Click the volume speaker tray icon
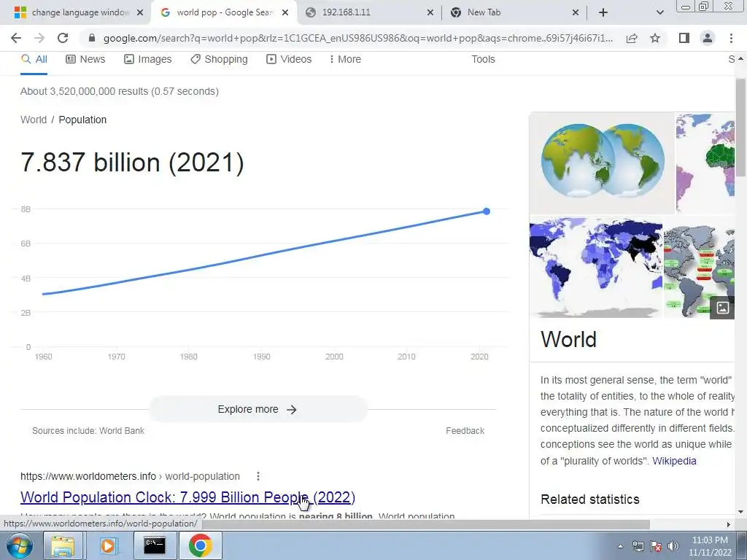Screen dimensions: 747x560 pos(673,546)
